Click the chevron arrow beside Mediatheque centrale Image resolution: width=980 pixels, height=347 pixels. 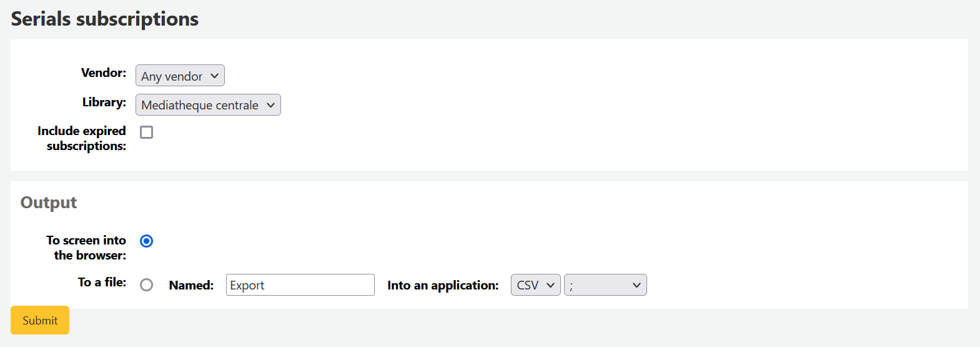point(270,105)
